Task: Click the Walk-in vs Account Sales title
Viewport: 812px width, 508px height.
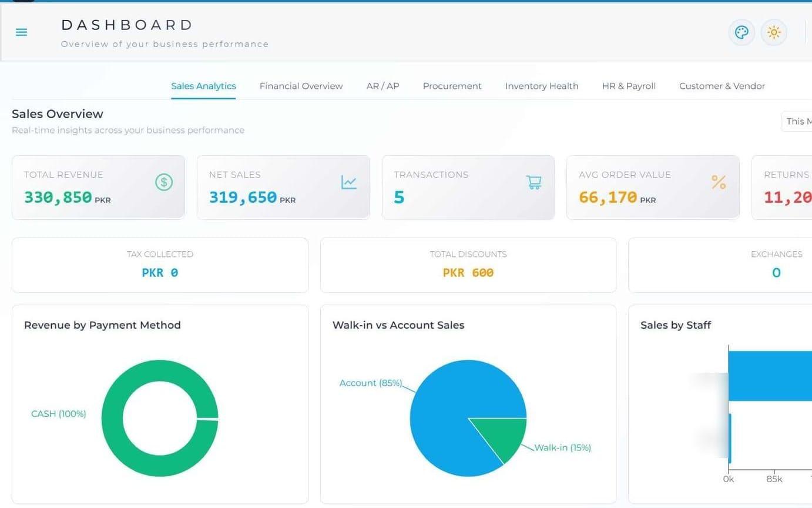Action: [x=398, y=325]
